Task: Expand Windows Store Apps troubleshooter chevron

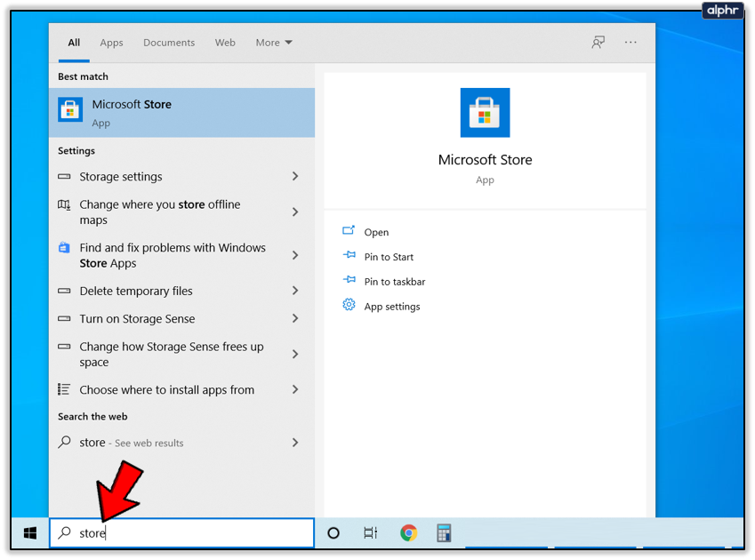Action: click(295, 255)
